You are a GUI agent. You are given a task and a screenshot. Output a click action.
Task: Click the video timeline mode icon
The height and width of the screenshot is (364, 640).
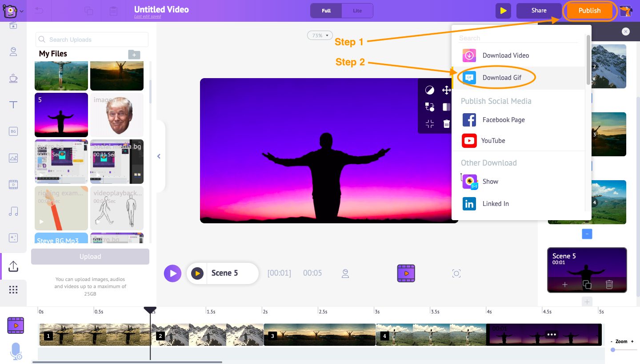coord(16,325)
